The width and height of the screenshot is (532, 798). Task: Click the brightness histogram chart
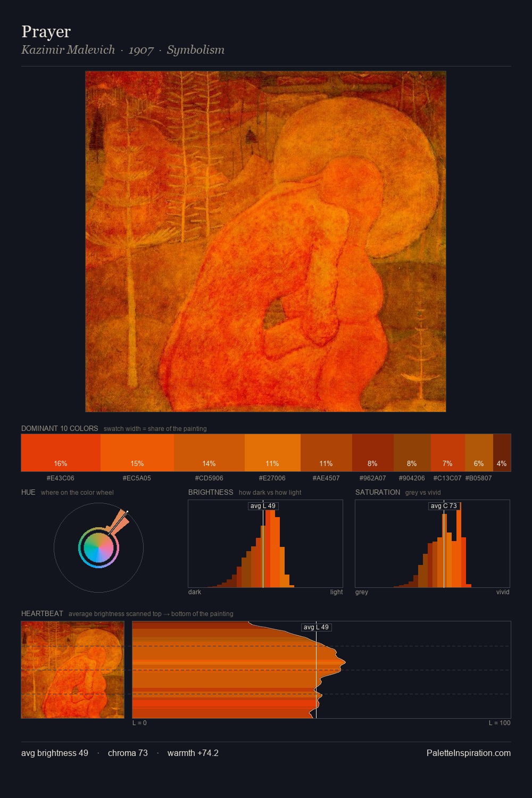[x=265, y=544]
